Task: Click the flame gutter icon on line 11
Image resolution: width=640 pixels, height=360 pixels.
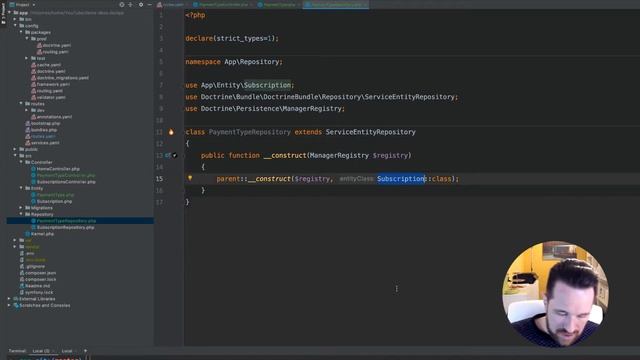Action: click(171, 132)
